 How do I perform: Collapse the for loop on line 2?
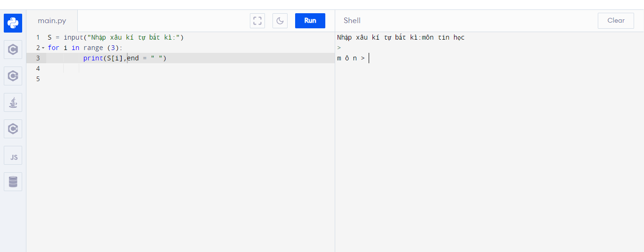click(x=43, y=48)
